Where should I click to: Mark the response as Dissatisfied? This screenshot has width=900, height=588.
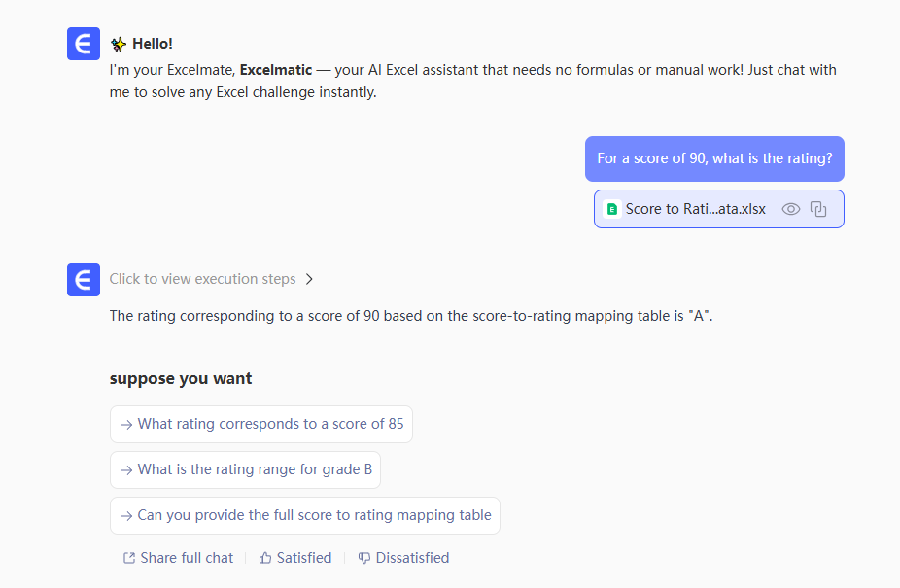(412, 558)
